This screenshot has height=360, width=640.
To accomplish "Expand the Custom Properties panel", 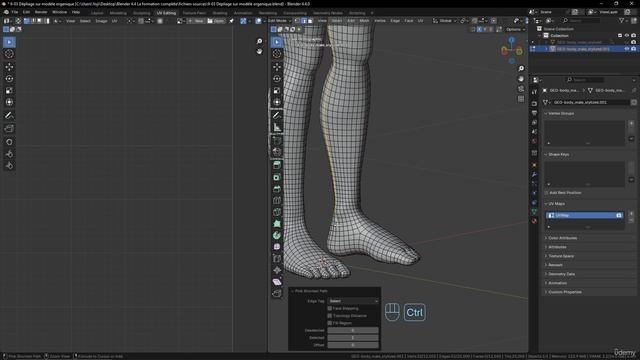I will tap(564, 292).
